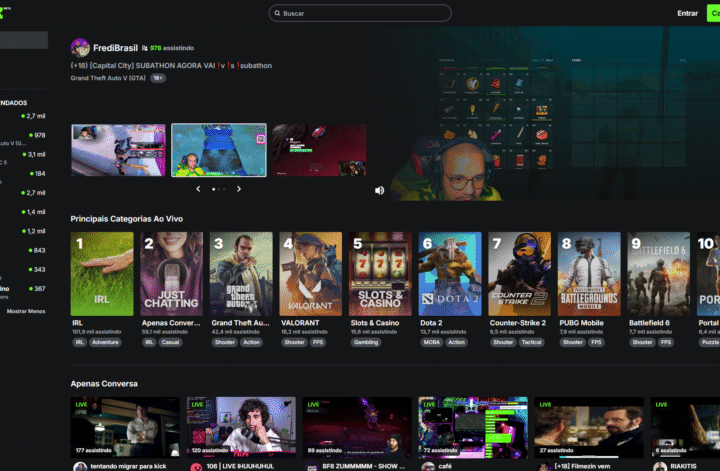This screenshot has width=720, height=471.
Task: Click MOBA tag under Dota 2
Action: click(x=432, y=342)
